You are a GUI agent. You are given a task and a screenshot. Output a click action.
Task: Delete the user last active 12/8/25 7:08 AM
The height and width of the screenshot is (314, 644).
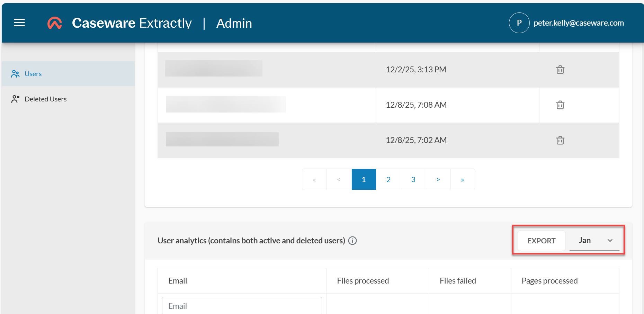click(560, 105)
